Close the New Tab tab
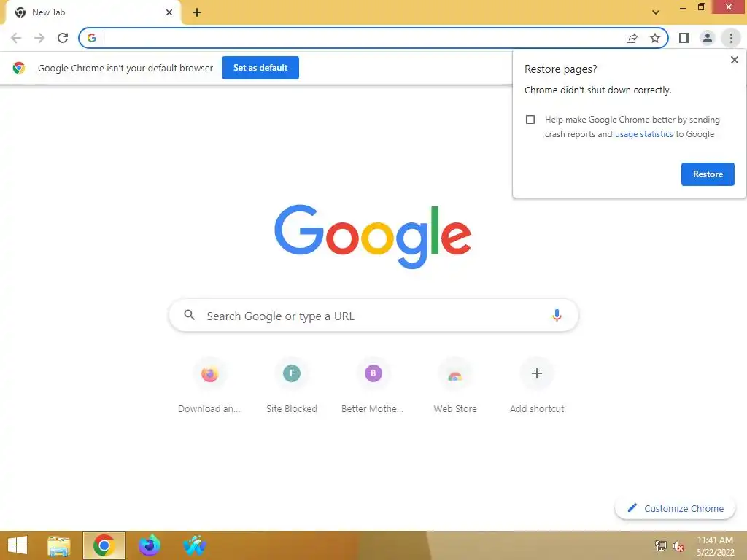This screenshot has height=560, width=747. pos(169,12)
